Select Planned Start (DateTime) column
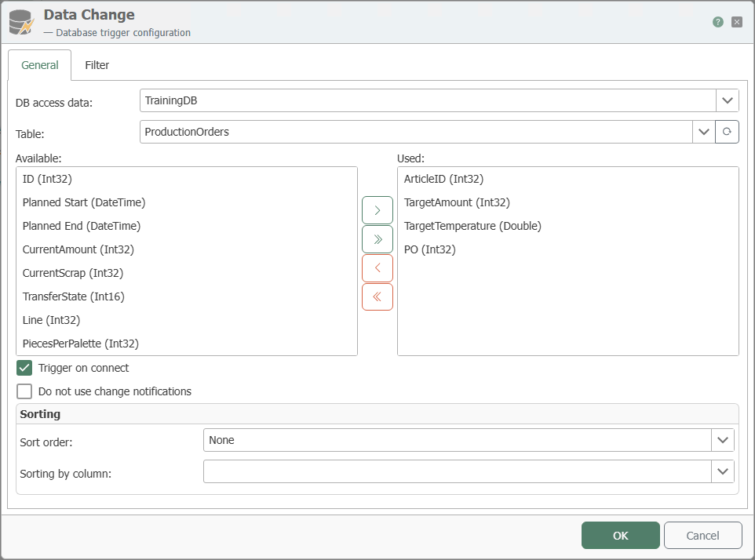 click(x=186, y=202)
